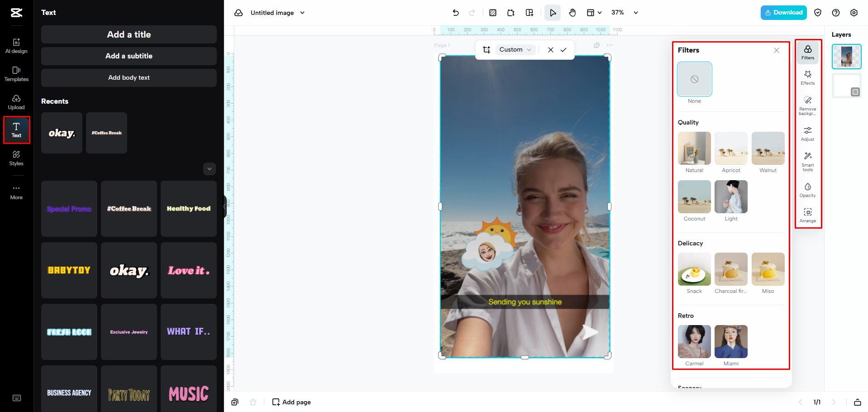The height and width of the screenshot is (412, 868).
Task: Click the Undo icon
Action: pyautogui.click(x=456, y=13)
